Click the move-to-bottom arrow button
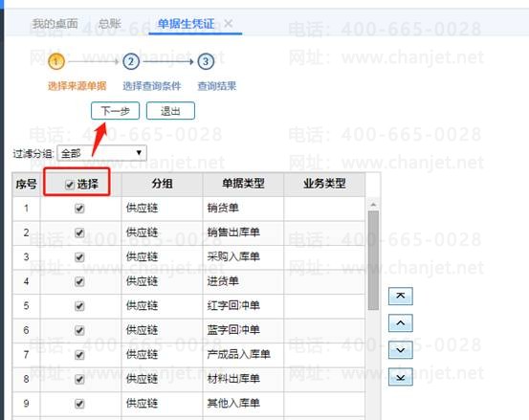529x420 pixels. coord(401,377)
